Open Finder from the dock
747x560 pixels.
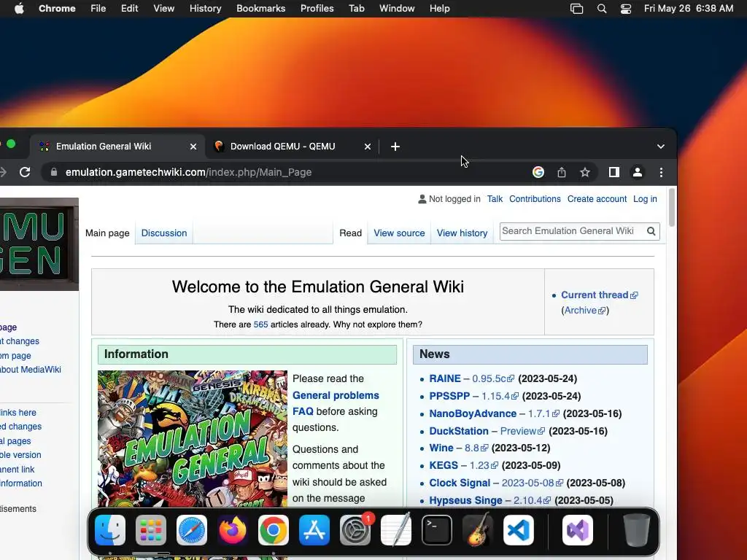click(110, 530)
